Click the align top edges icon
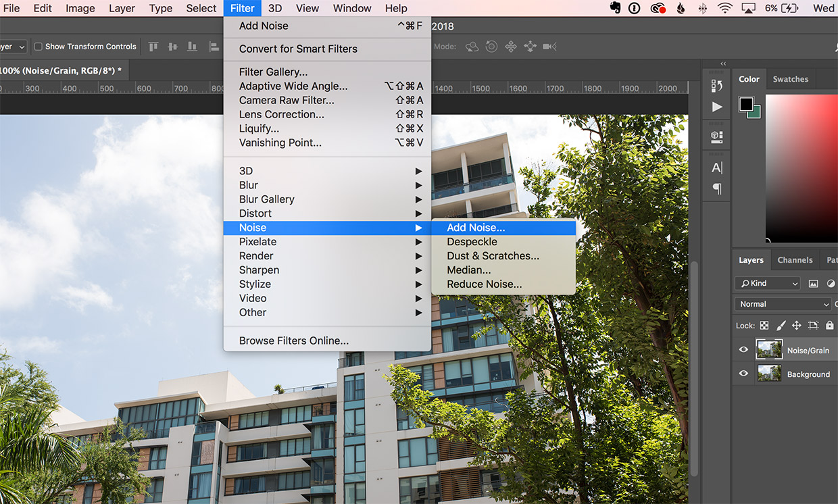Viewport: 838px width, 504px height. pos(153,47)
